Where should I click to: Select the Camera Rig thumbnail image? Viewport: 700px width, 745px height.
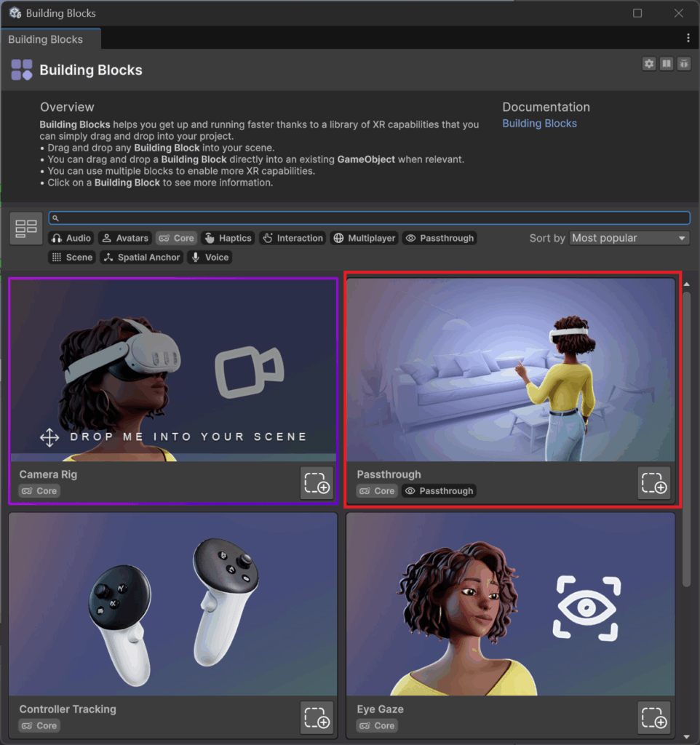tap(173, 370)
